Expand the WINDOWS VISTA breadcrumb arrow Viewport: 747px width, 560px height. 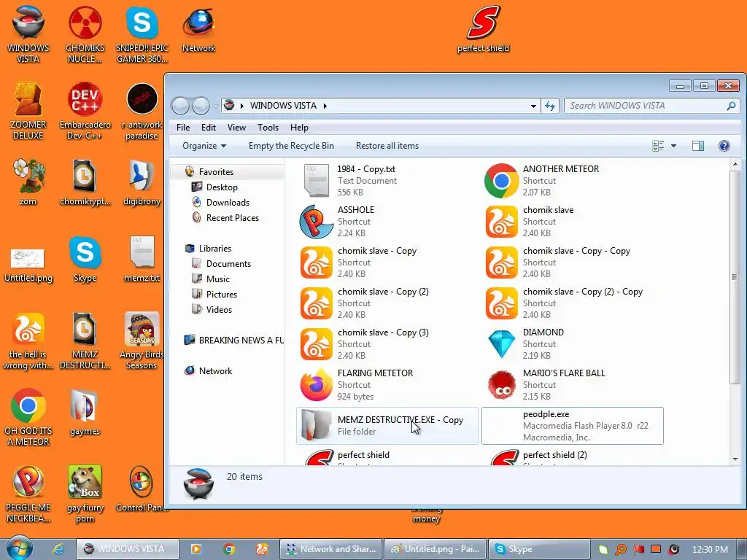tap(325, 106)
